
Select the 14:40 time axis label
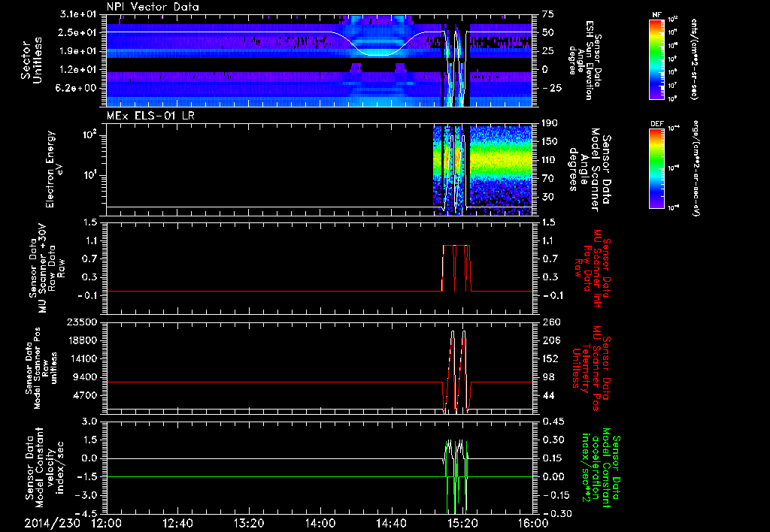pos(391,523)
